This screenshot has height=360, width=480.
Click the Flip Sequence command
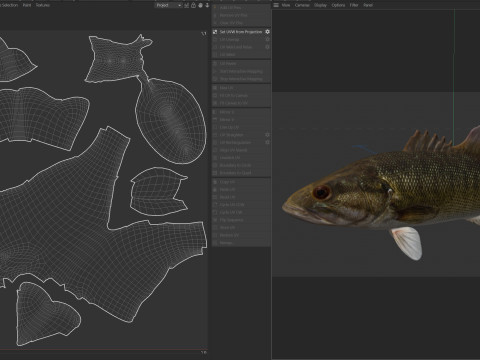(x=241, y=220)
